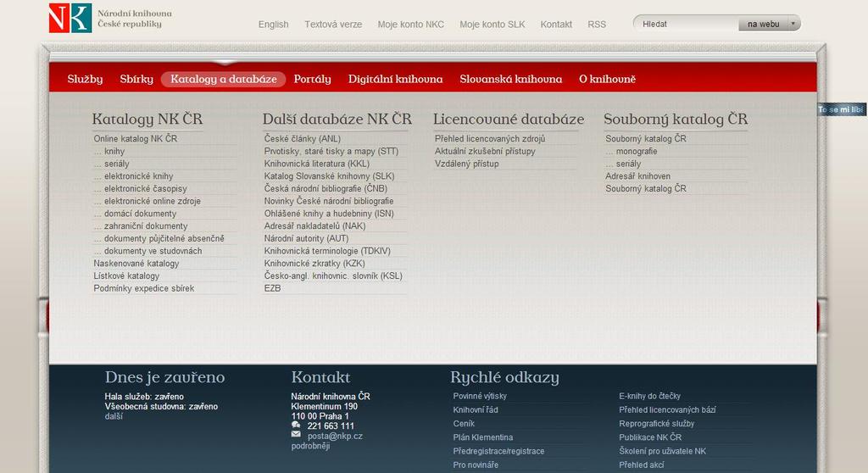868x473 pixels.
Task: Open Plán Klementina quick link
Action: click(x=482, y=437)
